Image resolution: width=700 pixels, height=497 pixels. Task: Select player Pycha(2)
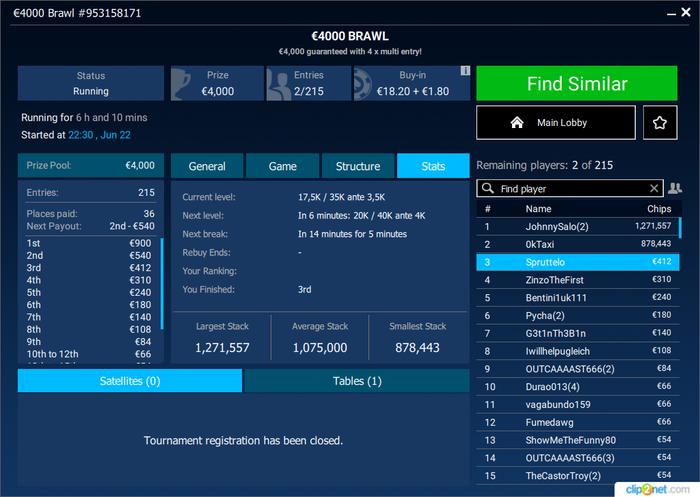(x=578, y=316)
